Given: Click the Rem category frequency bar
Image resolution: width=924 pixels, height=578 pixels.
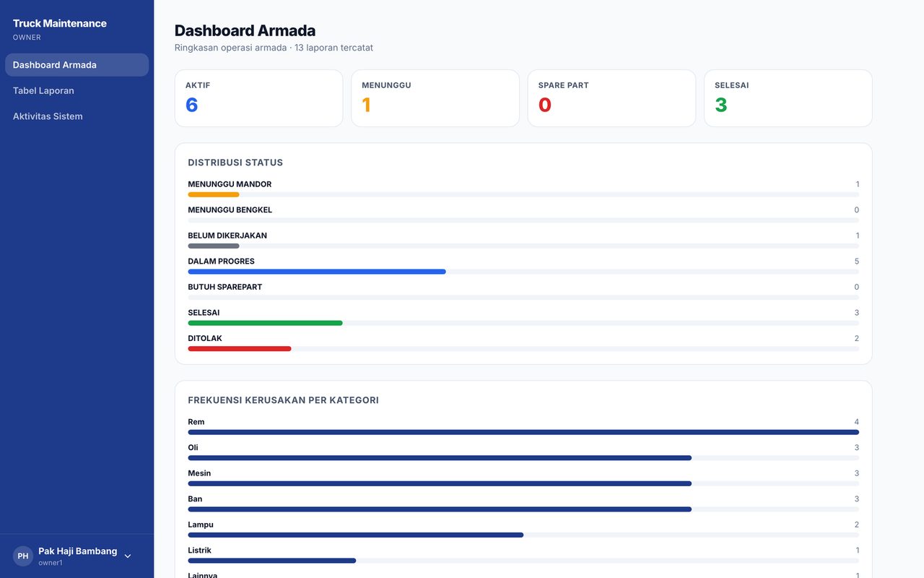Looking at the screenshot, I should 523,432.
